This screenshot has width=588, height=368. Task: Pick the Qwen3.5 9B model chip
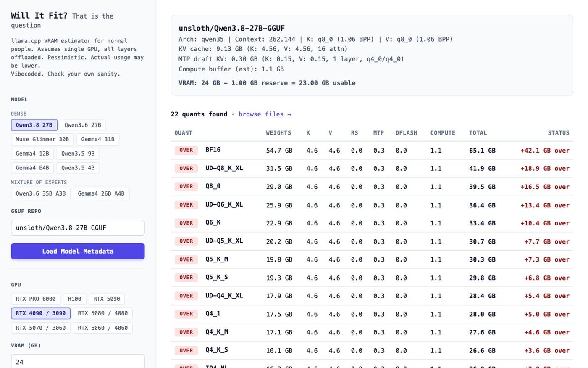click(78, 154)
